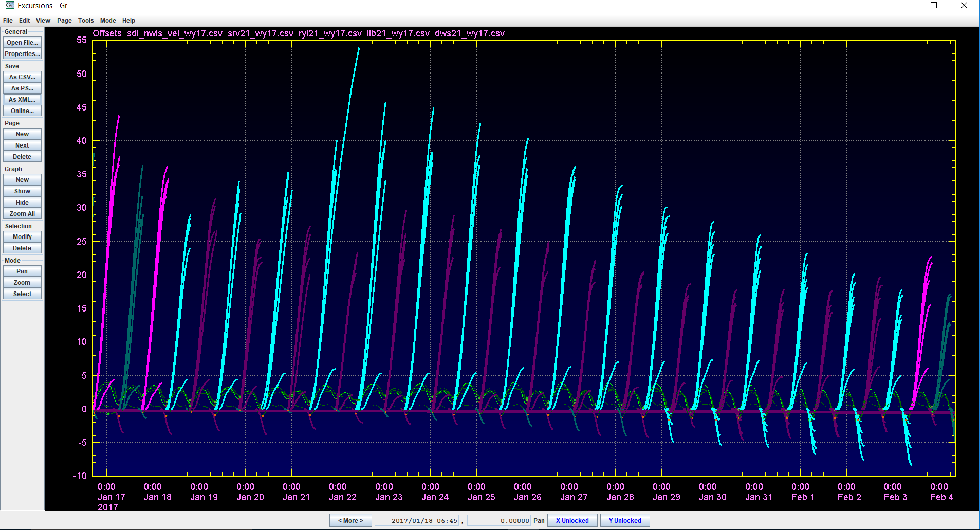Image resolution: width=980 pixels, height=530 pixels.
Task: Switch to Select mode
Action: click(22, 294)
